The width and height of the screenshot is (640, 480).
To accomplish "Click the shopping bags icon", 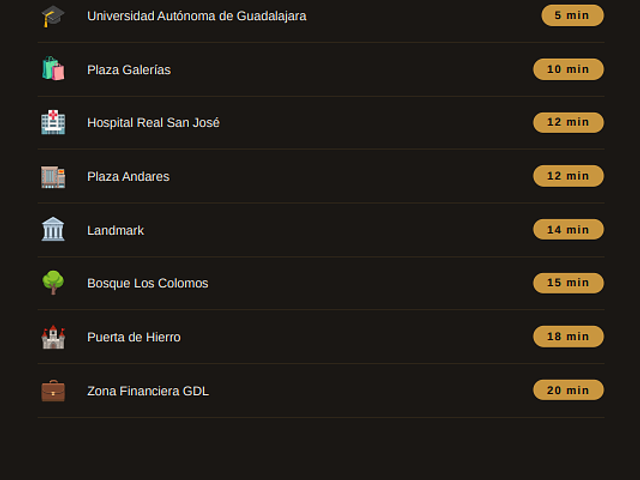I will pos(53,69).
